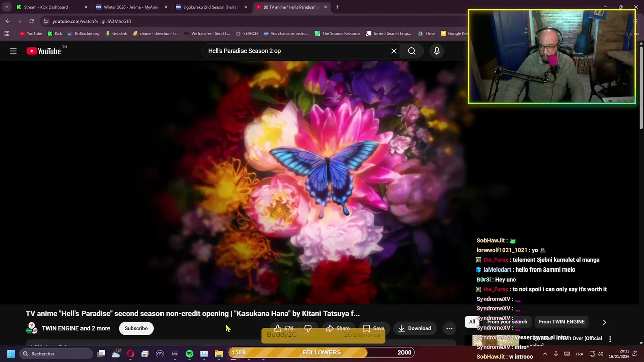Open the volume control in system tray
This screenshot has width=644, height=362.
[600, 354]
